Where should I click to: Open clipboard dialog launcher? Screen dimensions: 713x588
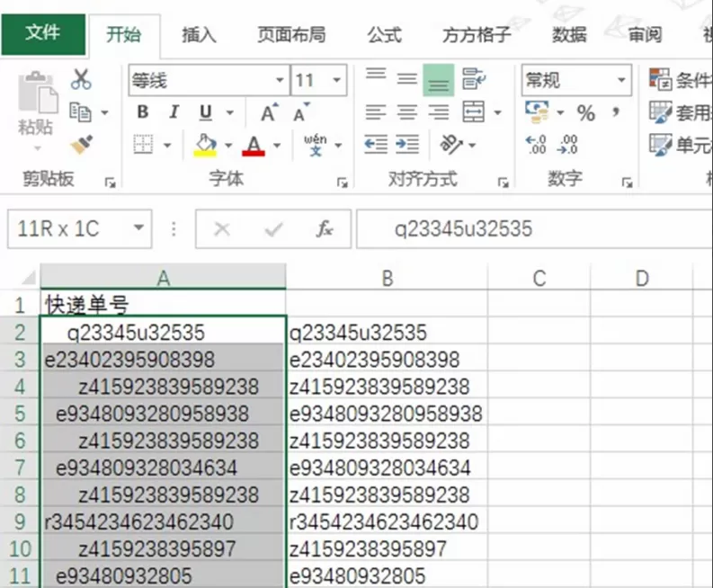pos(110,183)
